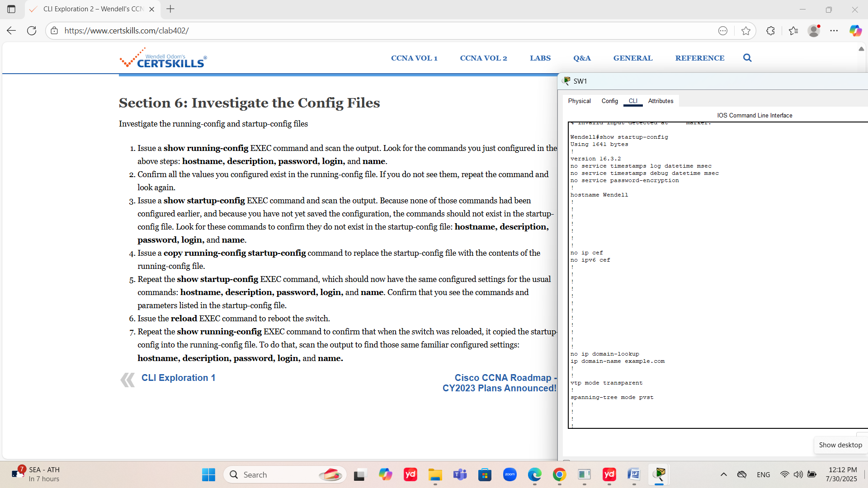Click the browser refresh icon

point(32,31)
